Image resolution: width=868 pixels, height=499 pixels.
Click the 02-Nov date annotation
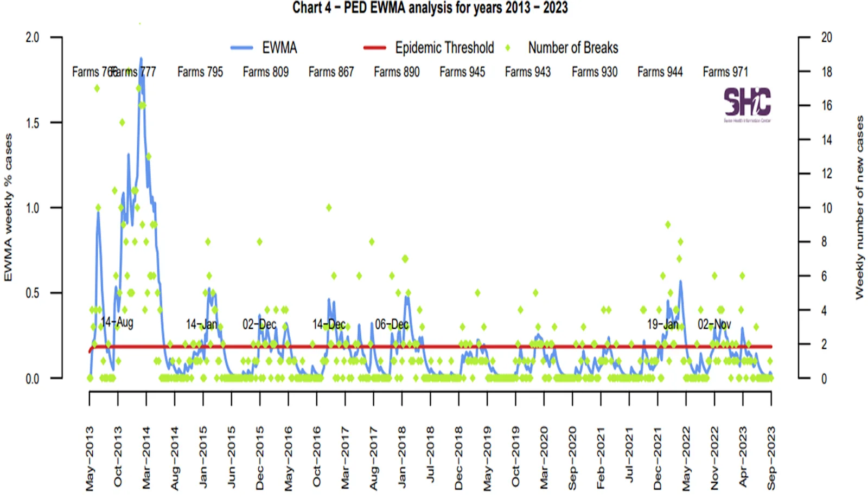[714, 324]
